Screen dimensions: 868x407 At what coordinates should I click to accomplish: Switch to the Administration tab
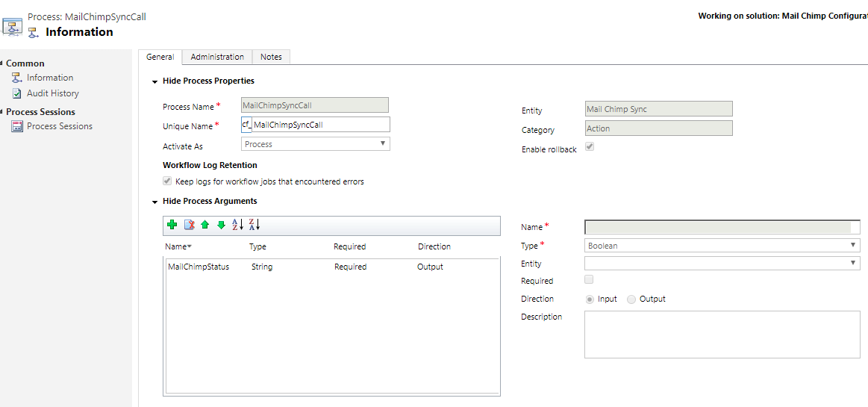[x=217, y=57]
